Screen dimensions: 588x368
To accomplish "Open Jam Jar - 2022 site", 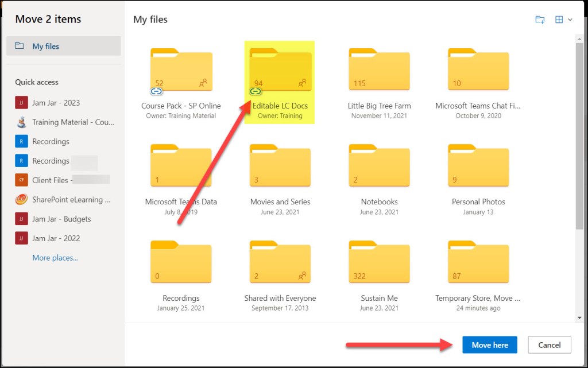I will [56, 238].
